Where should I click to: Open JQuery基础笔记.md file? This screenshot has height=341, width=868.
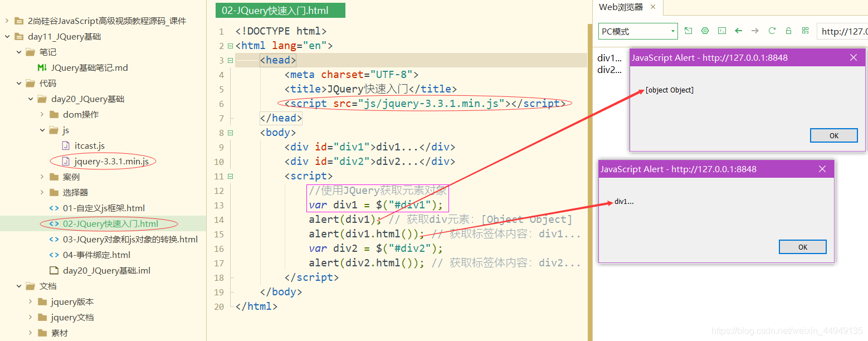pyautogui.click(x=89, y=67)
